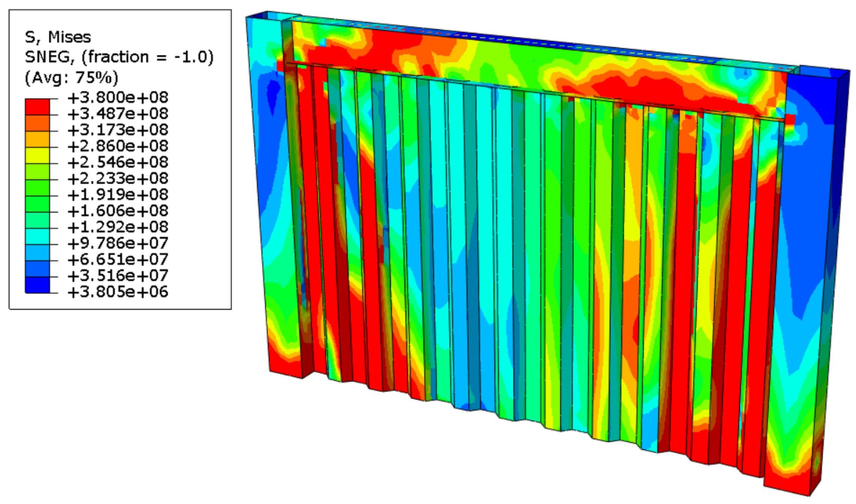The image size is (856, 504).
Task: Select the +3.800e+08 maximum legend value
Action: pos(118,97)
